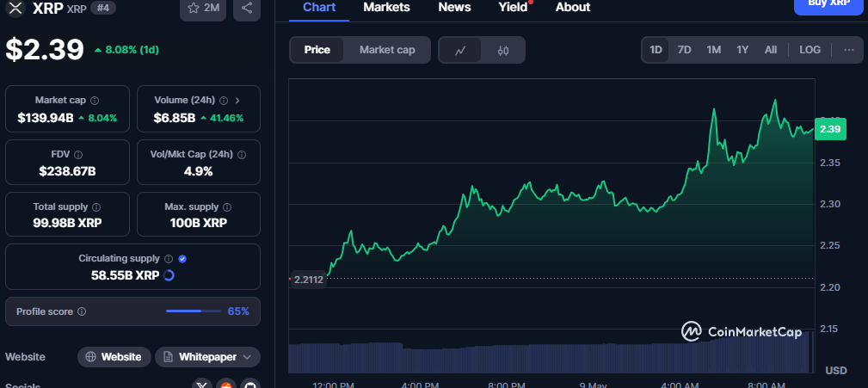Show Volume (24h) info icon
This screenshot has width=868, height=388.
pyautogui.click(x=224, y=101)
